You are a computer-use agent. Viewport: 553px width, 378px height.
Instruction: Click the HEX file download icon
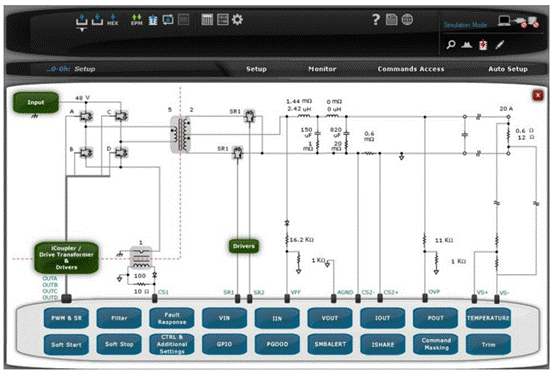tap(113, 20)
